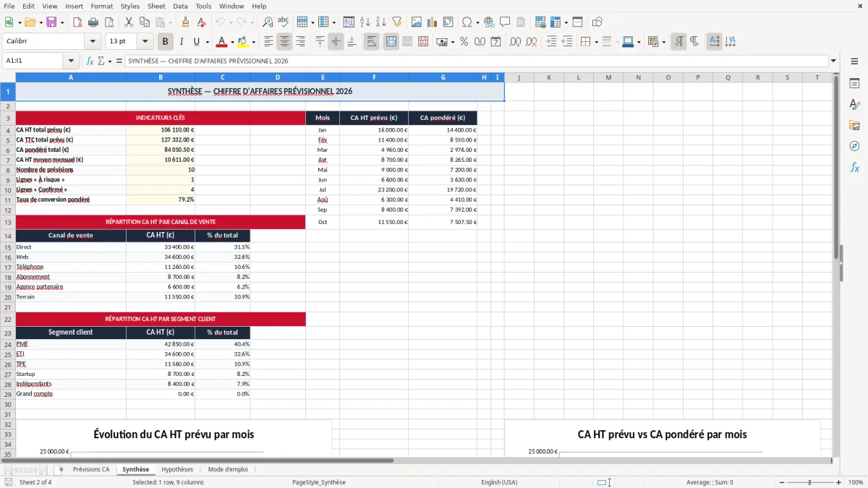Format selection as percent

[464, 42]
